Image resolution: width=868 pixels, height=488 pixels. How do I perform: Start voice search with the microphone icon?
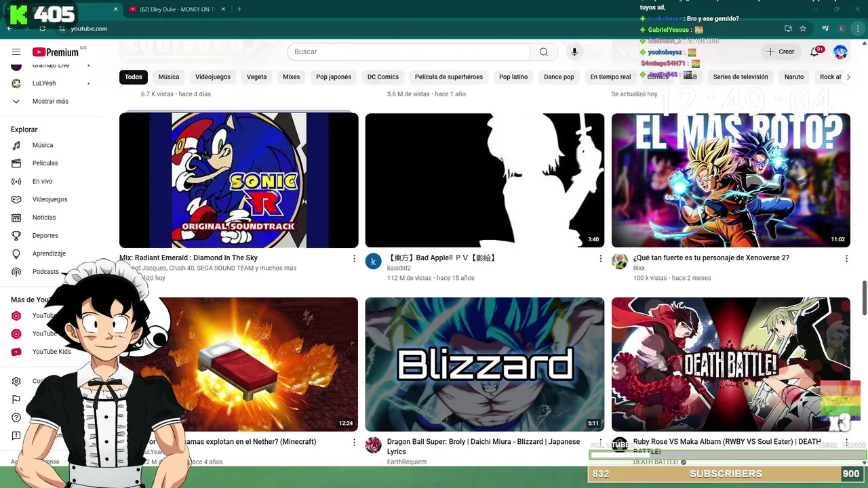click(x=574, y=52)
